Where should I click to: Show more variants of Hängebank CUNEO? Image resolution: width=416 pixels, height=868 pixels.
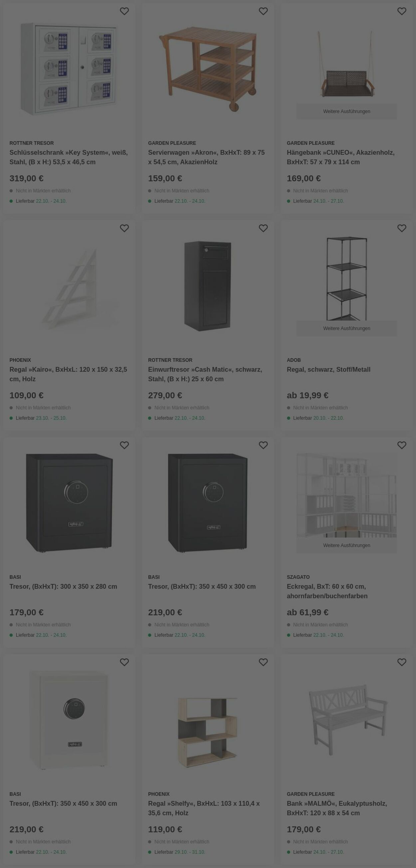tap(346, 111)
